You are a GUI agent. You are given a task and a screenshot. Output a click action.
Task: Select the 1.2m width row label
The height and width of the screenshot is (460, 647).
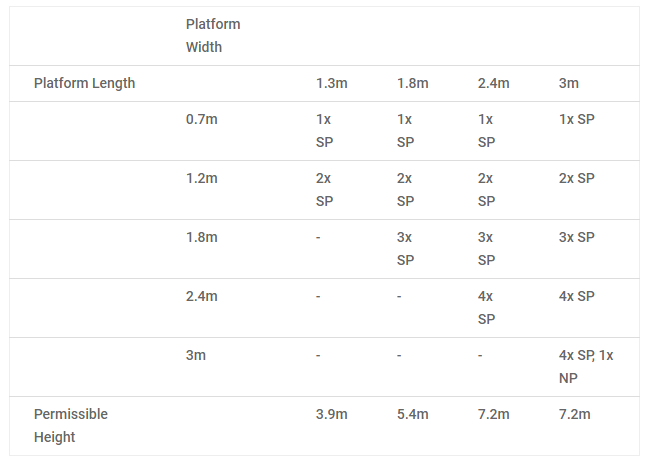pyautogui.click(x=201, y=178)
